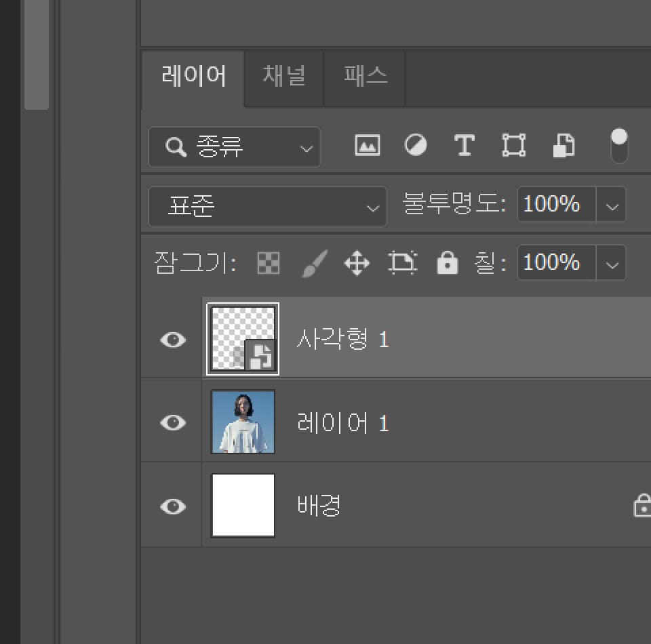
Task: Select the 사각형 1 layer thumbnail
Action: click(243, 339)
